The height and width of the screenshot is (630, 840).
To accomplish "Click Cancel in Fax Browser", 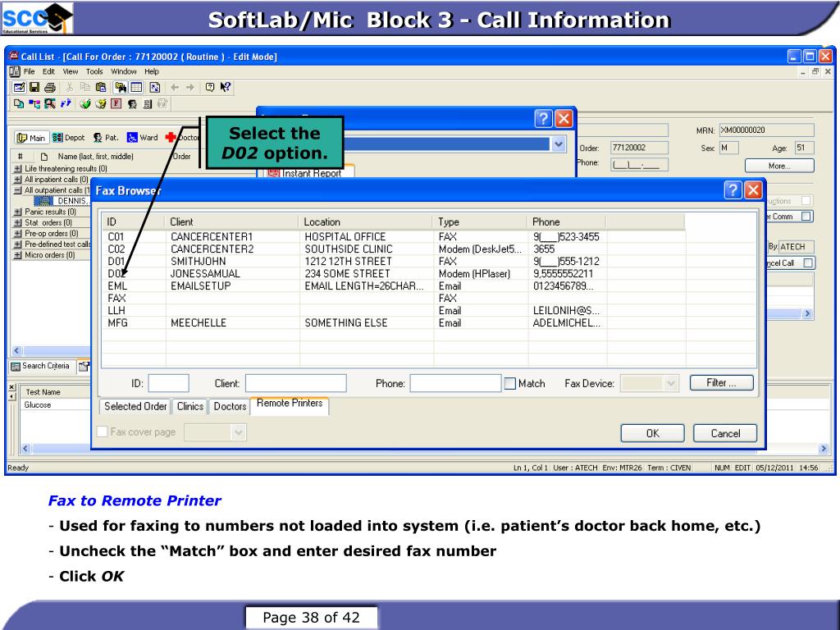I will coord(725,433).
